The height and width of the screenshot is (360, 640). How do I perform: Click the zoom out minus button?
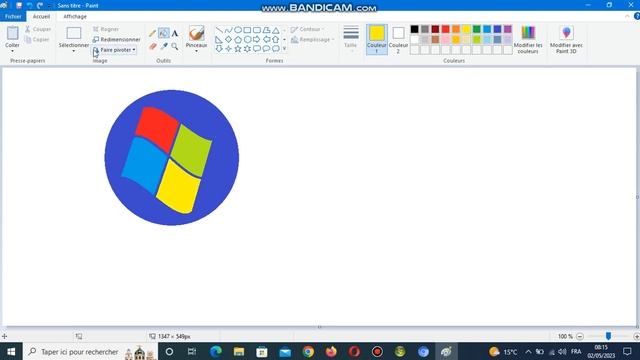coord(580,336)
